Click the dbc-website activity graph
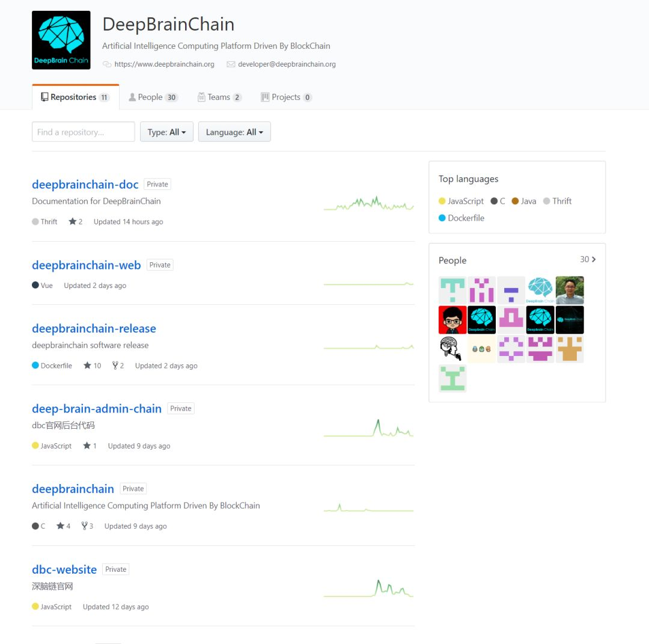 [368, 589]
